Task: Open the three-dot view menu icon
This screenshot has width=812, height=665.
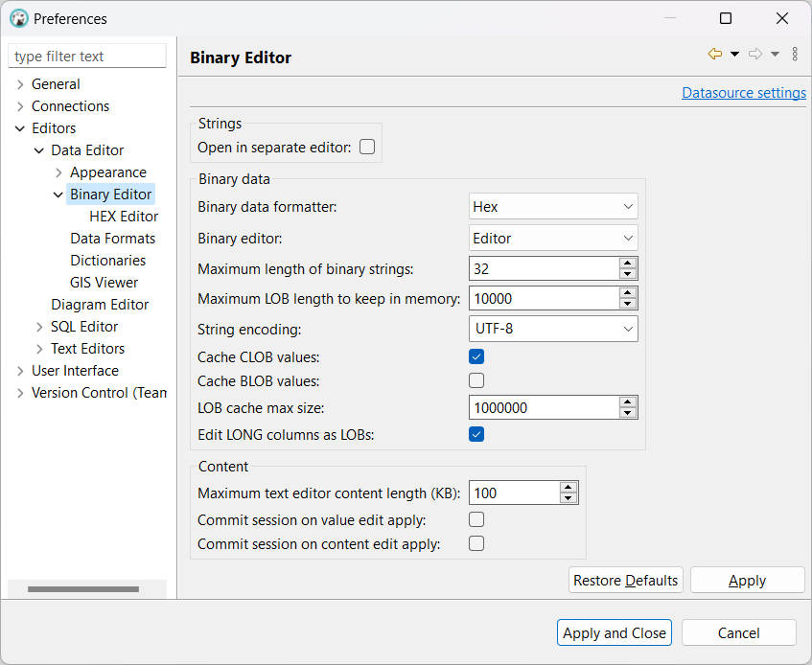Action: point(795,55)
